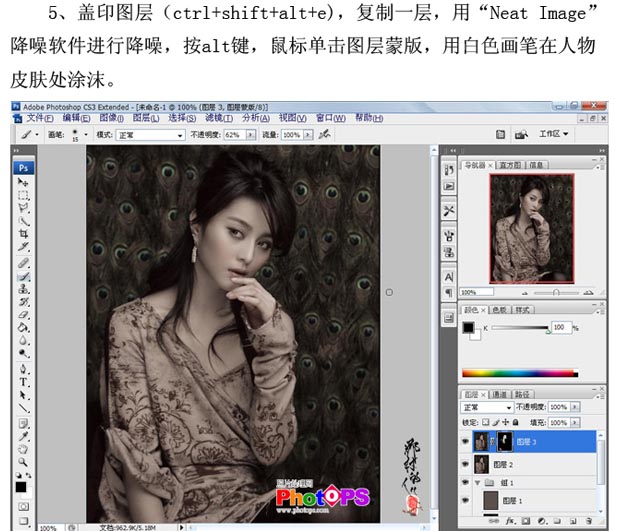Create new layer button
This screenshot has width=619, height=531.
coord(573,521)
